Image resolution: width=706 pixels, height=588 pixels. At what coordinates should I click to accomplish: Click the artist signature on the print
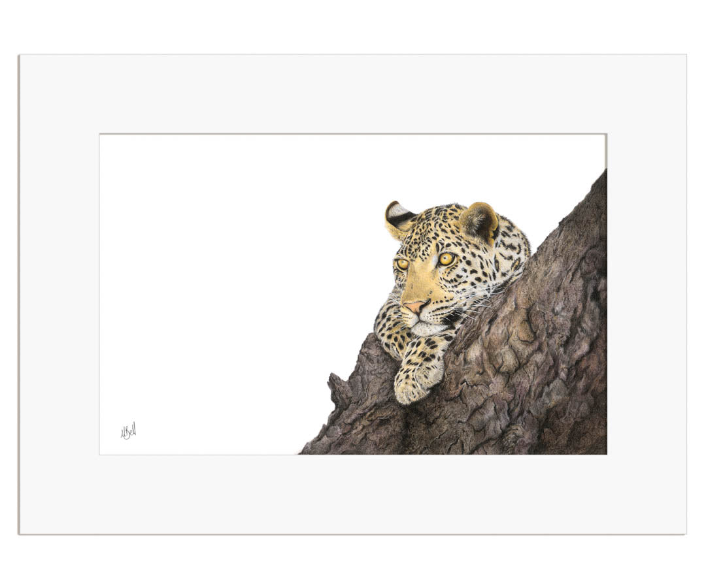128,431
